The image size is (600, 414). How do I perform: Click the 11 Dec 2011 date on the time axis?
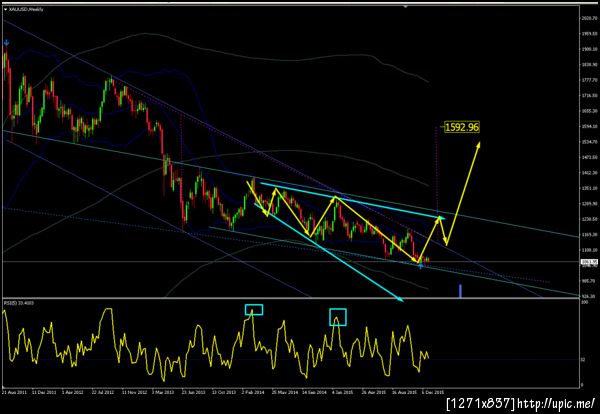click(x=43, y=393)
